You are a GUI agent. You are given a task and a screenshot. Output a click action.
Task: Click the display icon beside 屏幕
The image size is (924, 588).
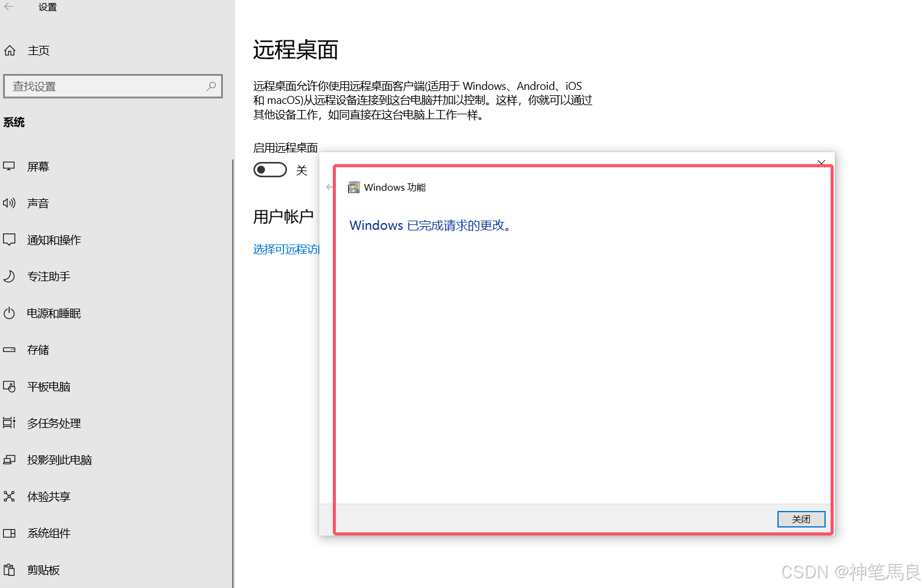[x=9, y=166]
